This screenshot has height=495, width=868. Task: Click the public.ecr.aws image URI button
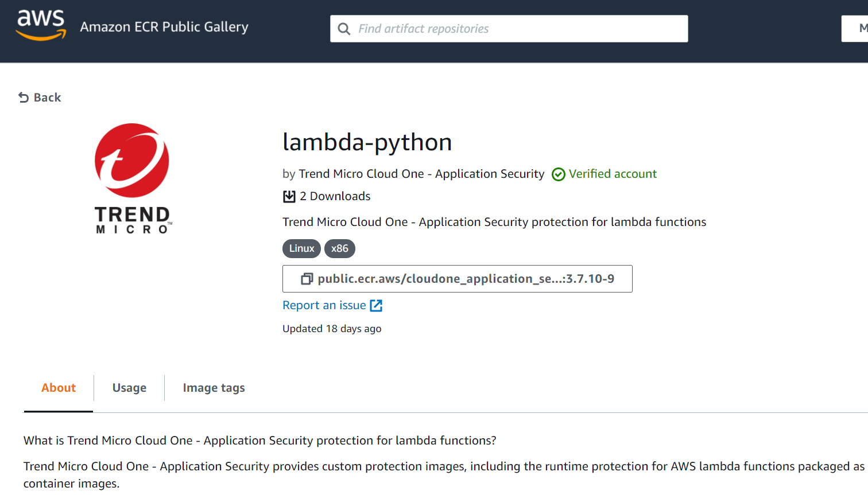458,279
